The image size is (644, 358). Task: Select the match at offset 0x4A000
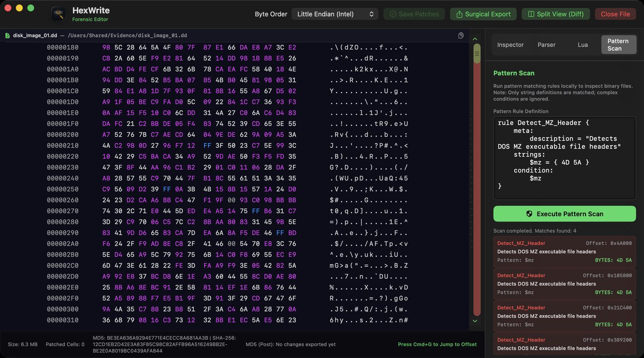[x=564, y=251]
